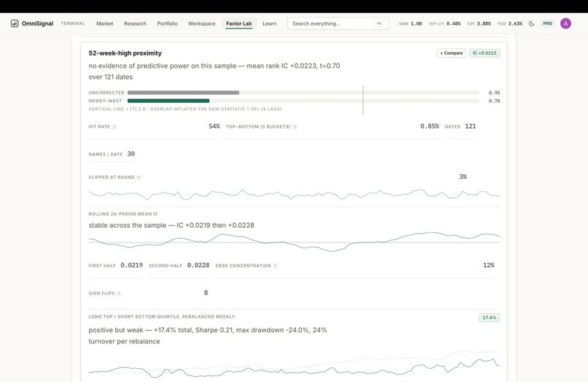Open the user avatar menu

point(565,23)
